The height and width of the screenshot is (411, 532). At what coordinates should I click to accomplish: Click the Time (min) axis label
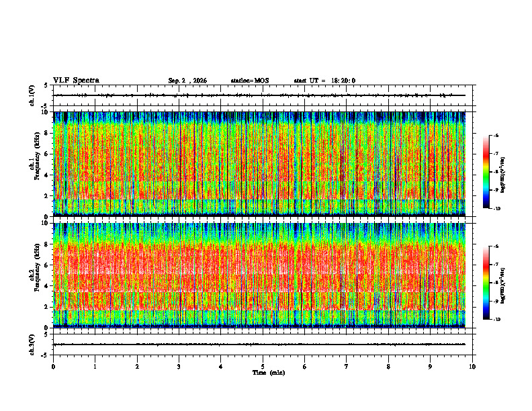(269, 373)
